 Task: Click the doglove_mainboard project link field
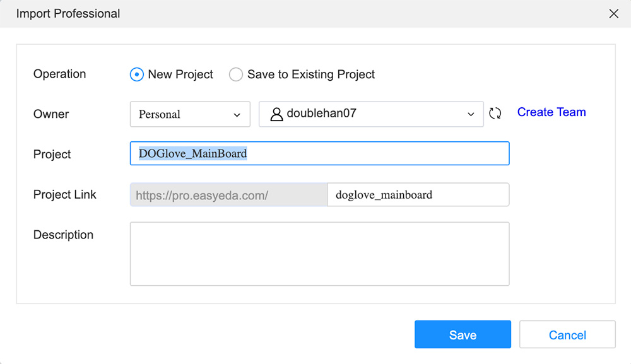(418, 195)
